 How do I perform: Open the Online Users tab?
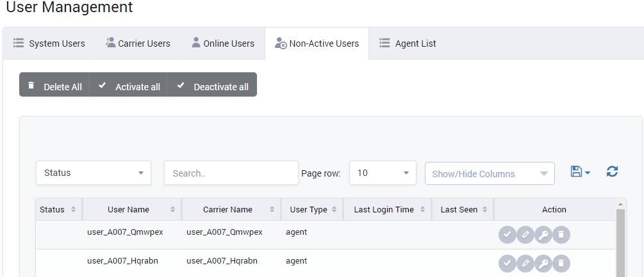(x=222, y=44)
